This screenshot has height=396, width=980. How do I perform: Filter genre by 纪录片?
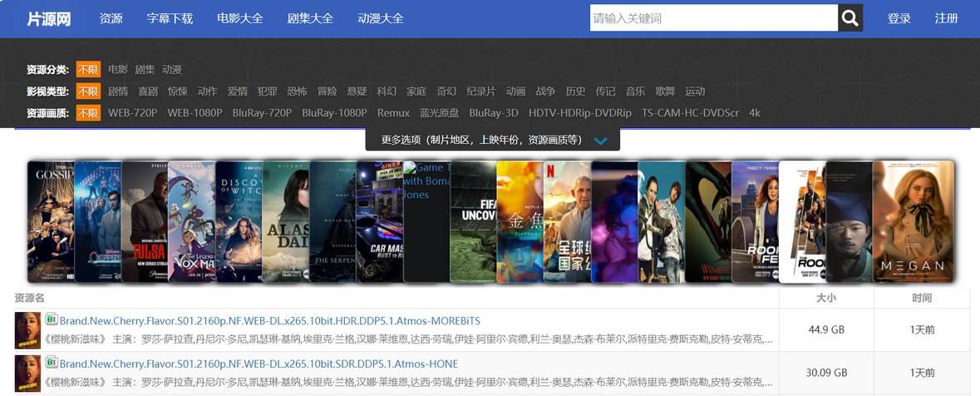tap(480, 92)
